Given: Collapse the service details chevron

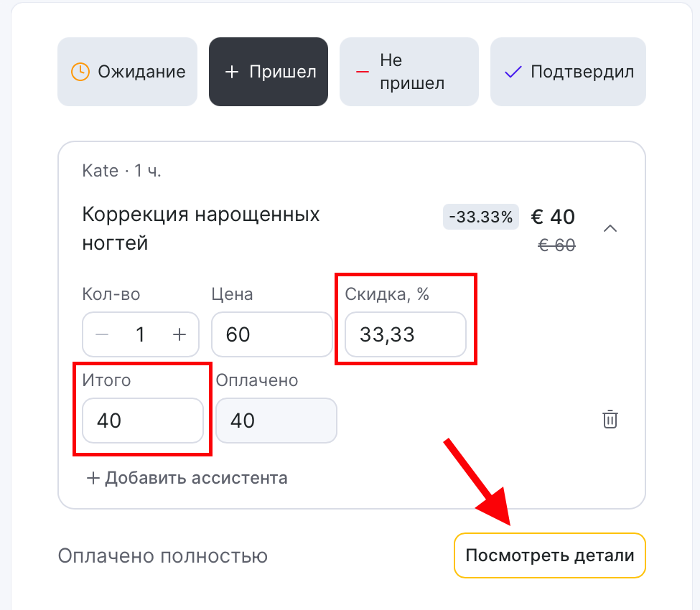Looking at the screenshot, I should (610, 228).
